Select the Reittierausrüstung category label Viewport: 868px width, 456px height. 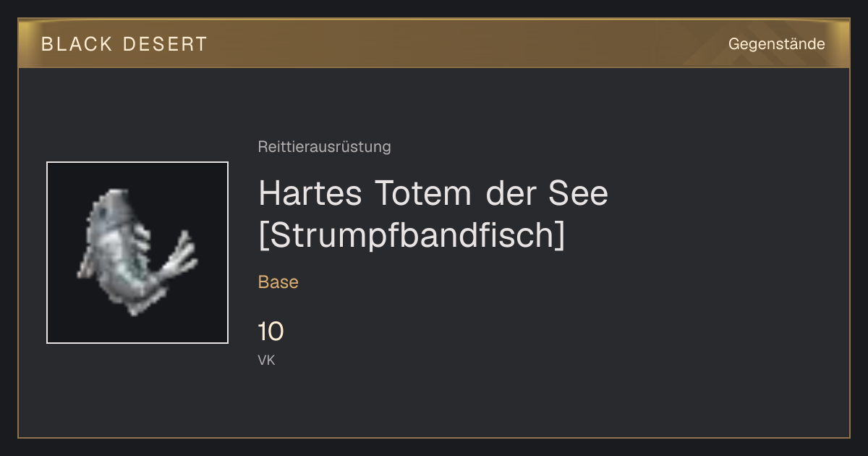coord(324,147)
